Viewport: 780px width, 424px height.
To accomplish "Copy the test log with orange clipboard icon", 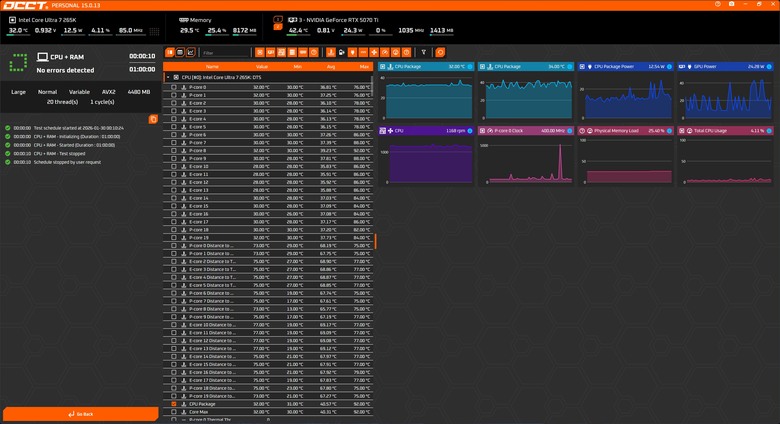I will [153, 119].
